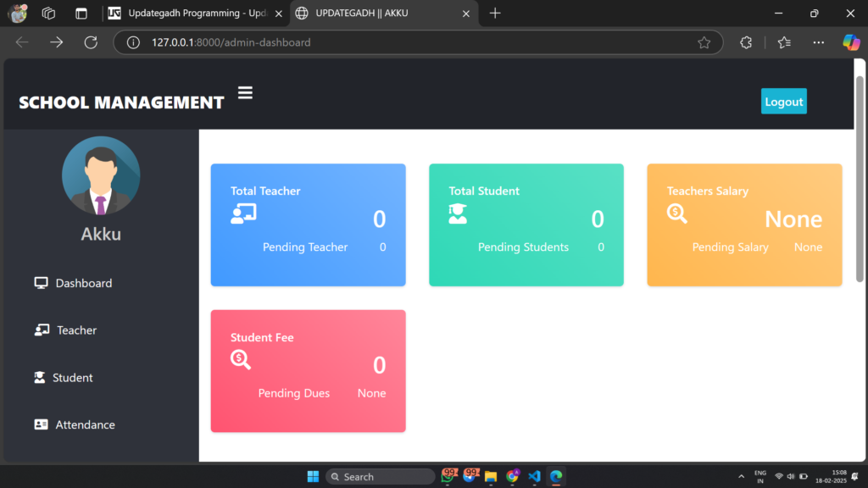Viewport: 868px width, 488px height.
Task: Click the Dashboard monitor icon
Action: [x=41, y=283]
